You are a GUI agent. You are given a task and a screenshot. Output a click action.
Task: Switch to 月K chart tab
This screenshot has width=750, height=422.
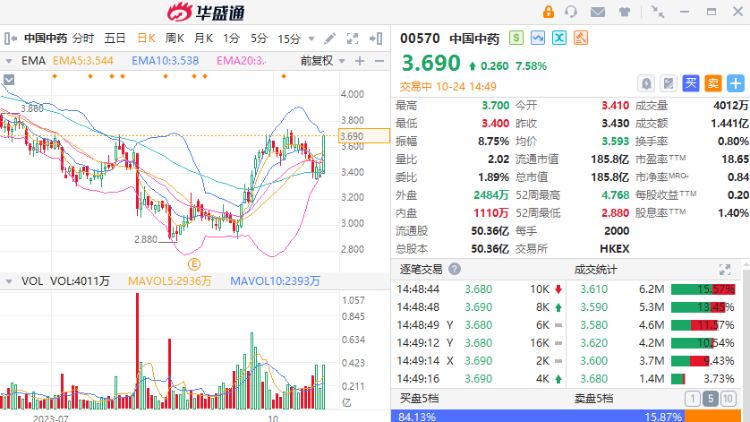(203, 38)
